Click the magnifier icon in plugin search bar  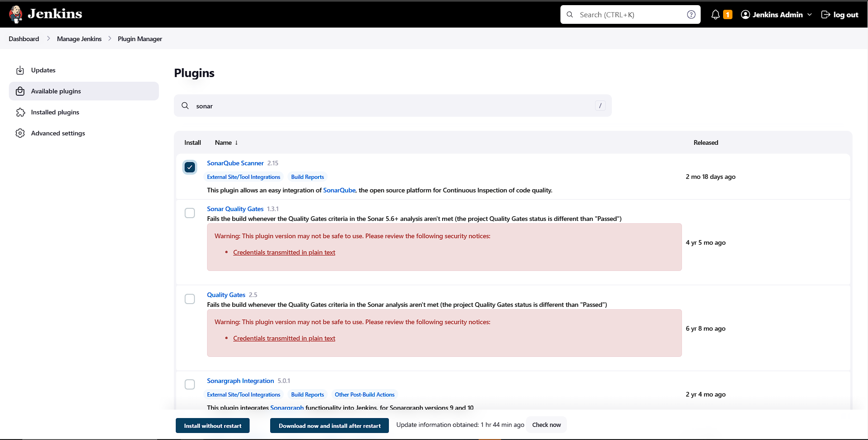185,106
